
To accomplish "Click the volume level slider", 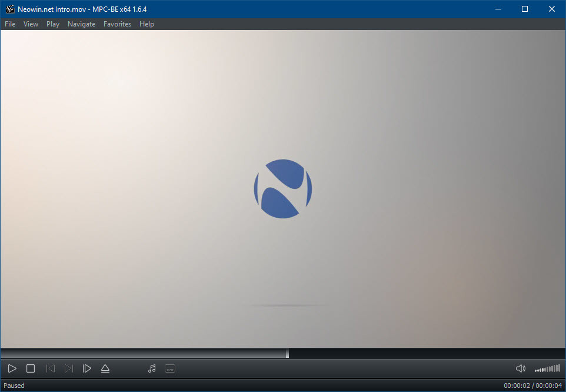I will (548, 369).
